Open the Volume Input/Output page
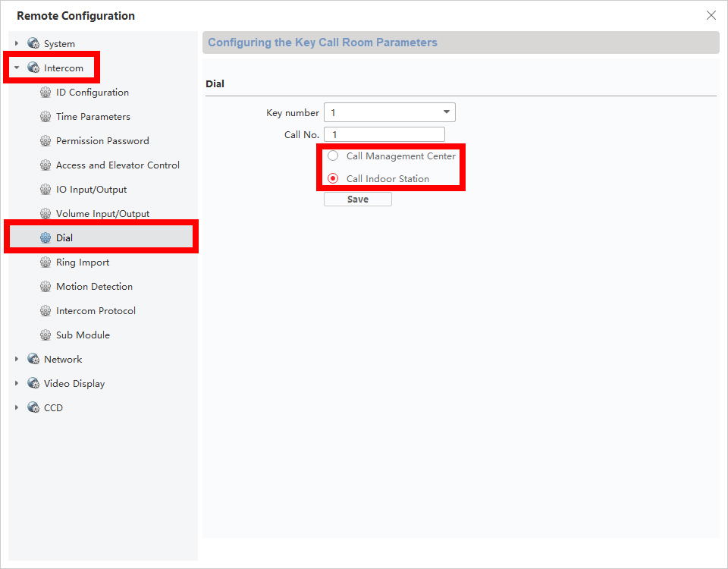 102,214
